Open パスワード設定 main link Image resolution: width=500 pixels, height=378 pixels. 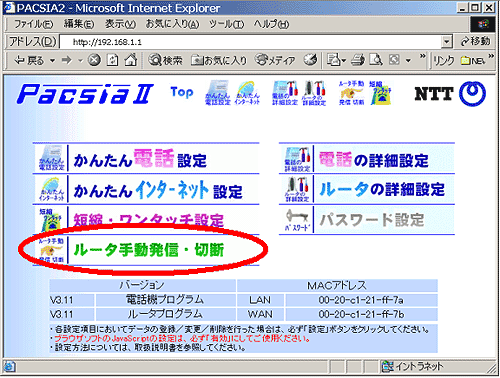point(372,220)
